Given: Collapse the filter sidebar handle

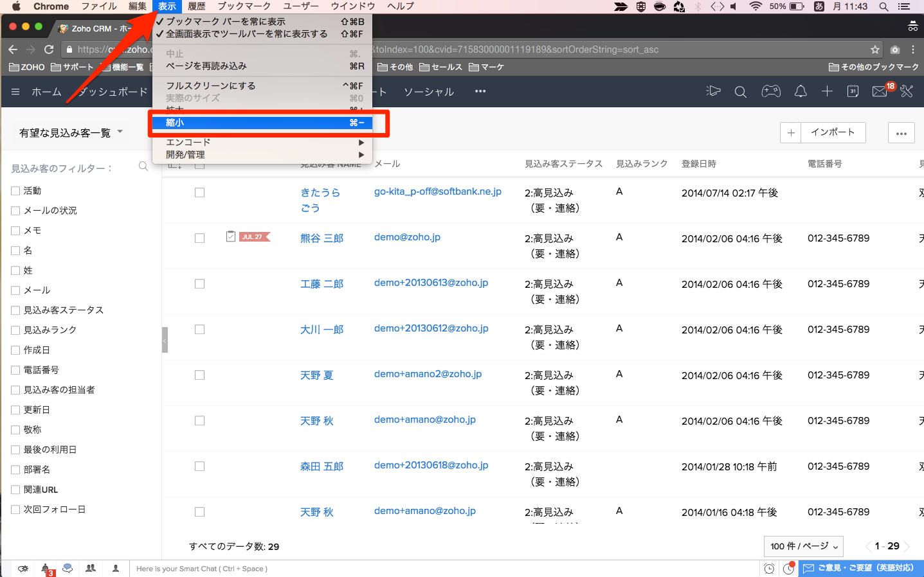Looking at the screenshot, I should (x=165, y=340).
